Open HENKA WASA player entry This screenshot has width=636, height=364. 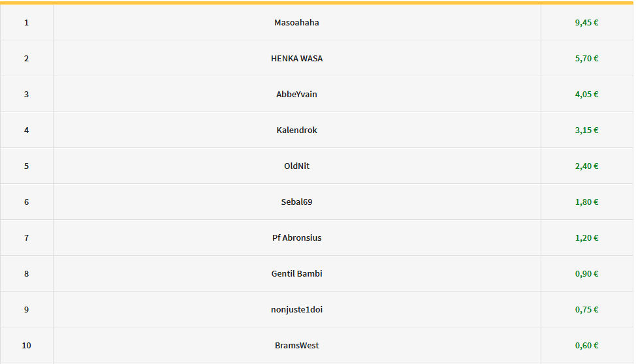296,59
